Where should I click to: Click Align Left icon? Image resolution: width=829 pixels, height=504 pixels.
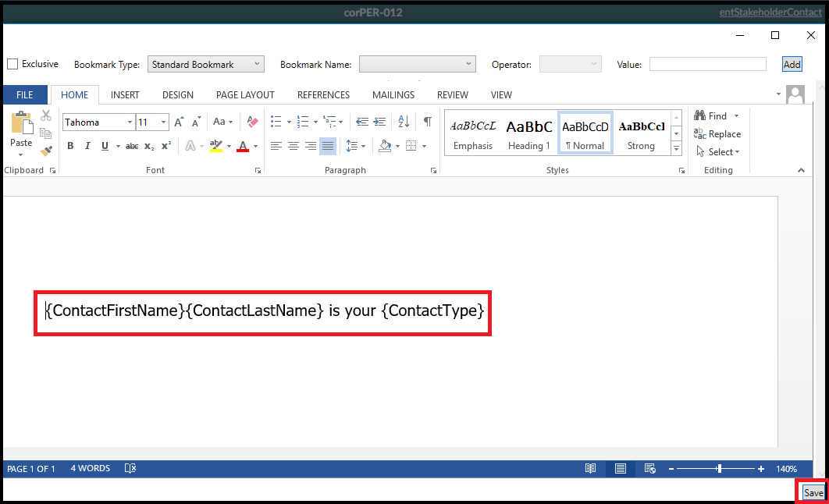pos(276,146)
